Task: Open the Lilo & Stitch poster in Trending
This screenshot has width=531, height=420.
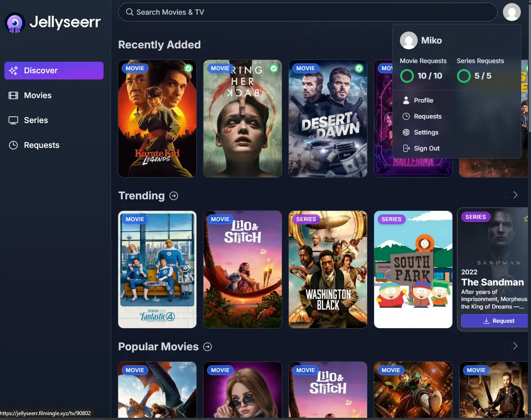Action: pos(243,269)
